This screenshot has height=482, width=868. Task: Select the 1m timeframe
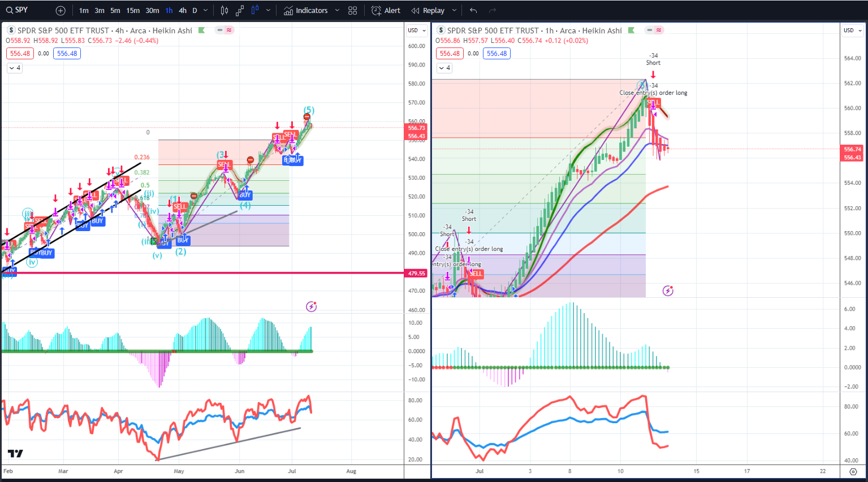[x=84, y=11]
